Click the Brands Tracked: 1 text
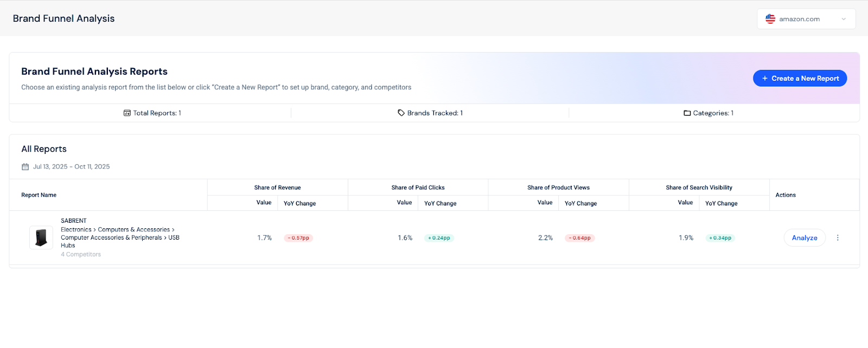The width and height of the screenshot is (868, 348). 435,113
